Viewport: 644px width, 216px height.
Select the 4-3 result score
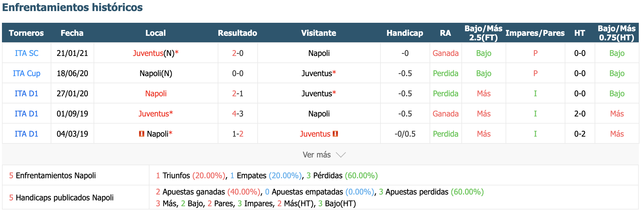coord(238,114)
